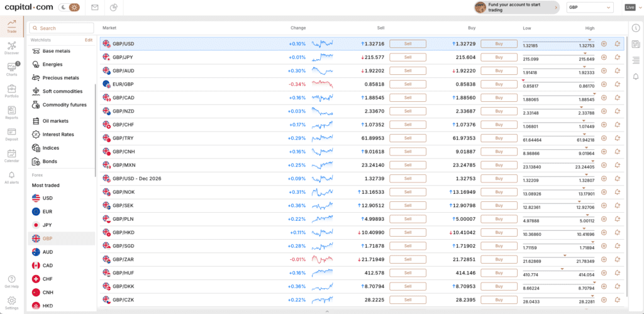Click Buy button for GBP/USD

tap(499, 43)
